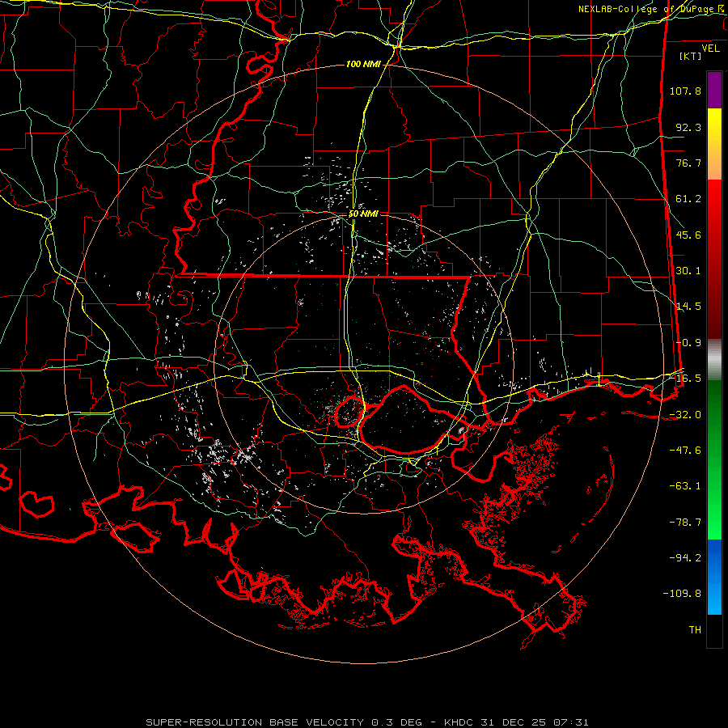This screenshot has height=728, width=728.
Task: Select the -78.7 legend value
Action: point(685,523)
